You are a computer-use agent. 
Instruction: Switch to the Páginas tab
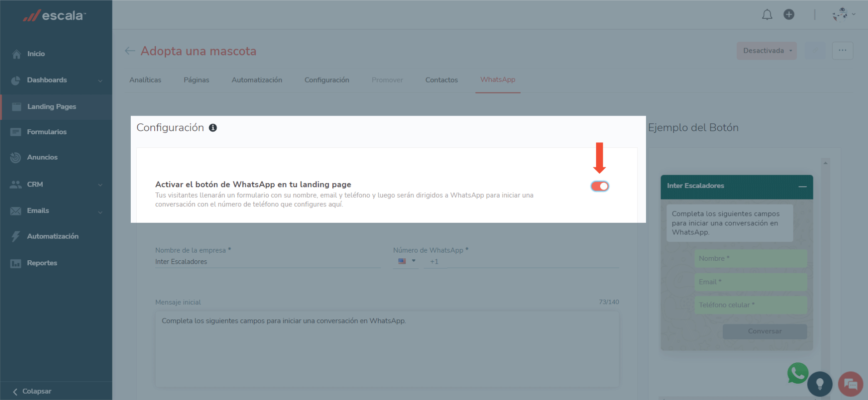(x=197, y=80)
